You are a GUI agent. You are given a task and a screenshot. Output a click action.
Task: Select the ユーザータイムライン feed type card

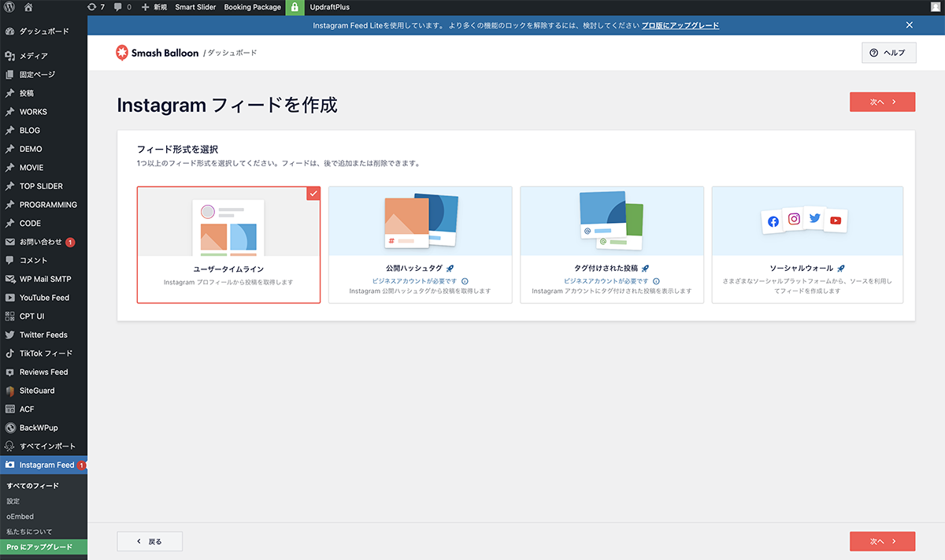pyautogui.click(x=228, y=244)
